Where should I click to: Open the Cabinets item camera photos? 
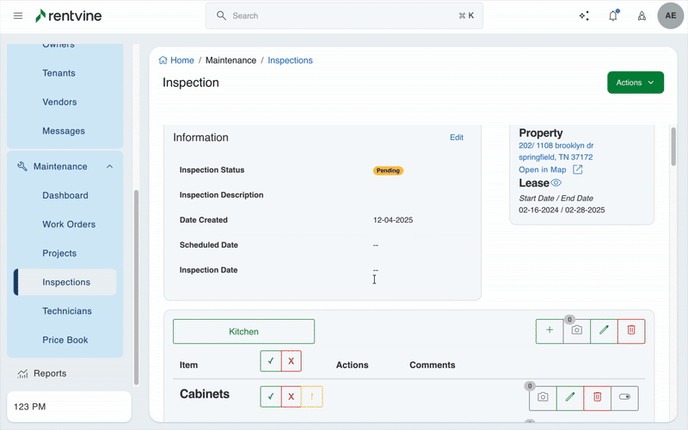point(543,397)
